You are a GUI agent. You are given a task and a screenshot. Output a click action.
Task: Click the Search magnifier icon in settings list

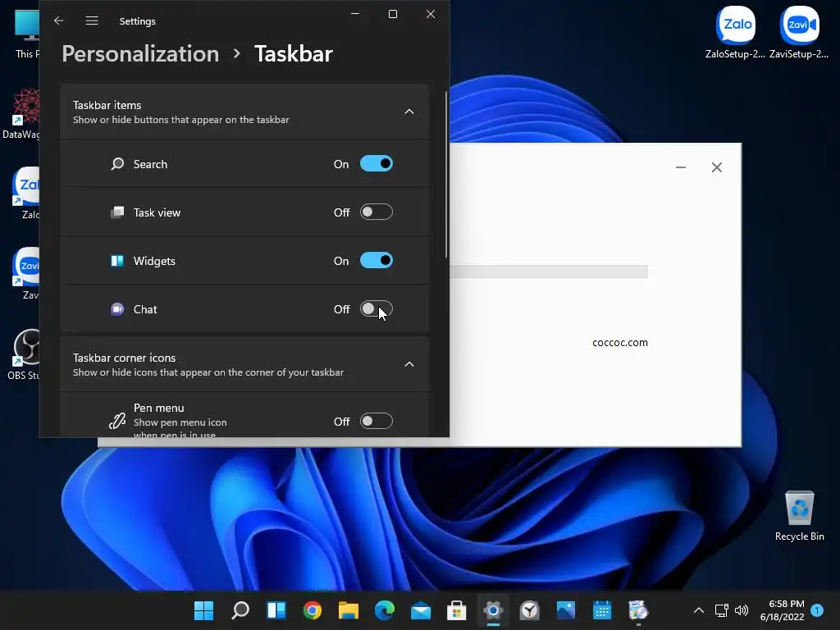coord(117,164)
